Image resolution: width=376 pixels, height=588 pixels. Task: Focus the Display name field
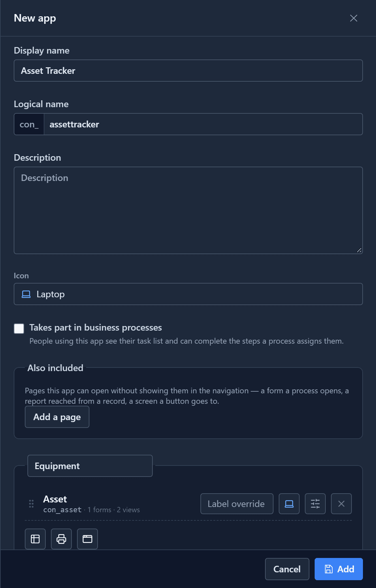point(188,71)
